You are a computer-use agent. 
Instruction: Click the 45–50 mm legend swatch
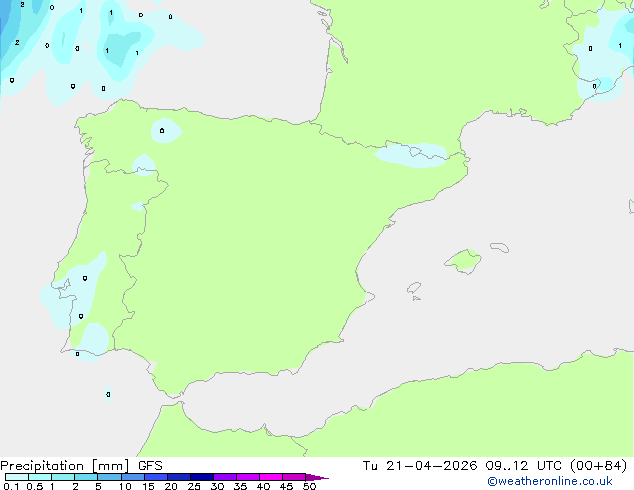[294, 477]
